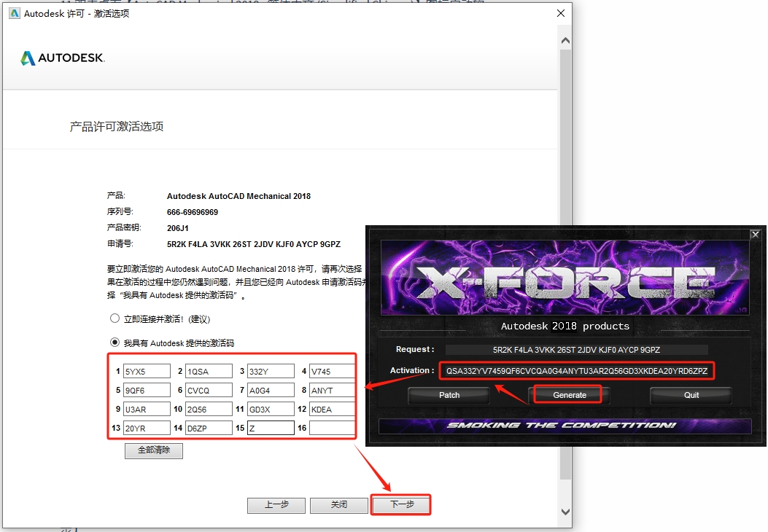
Task: Click activation code field 2 containing 1QSA
Action: (x=209, y=372)
